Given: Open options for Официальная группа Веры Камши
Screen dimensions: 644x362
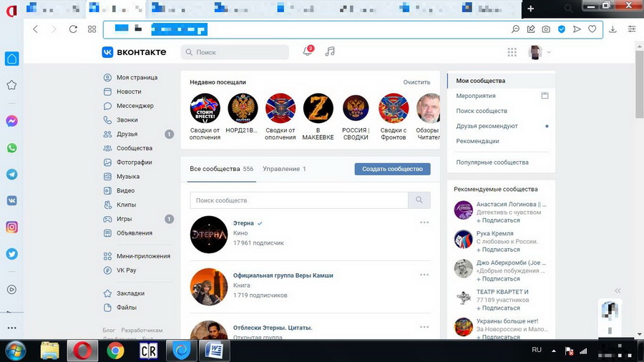Looking at the screenshot, I should pos(424,275).
